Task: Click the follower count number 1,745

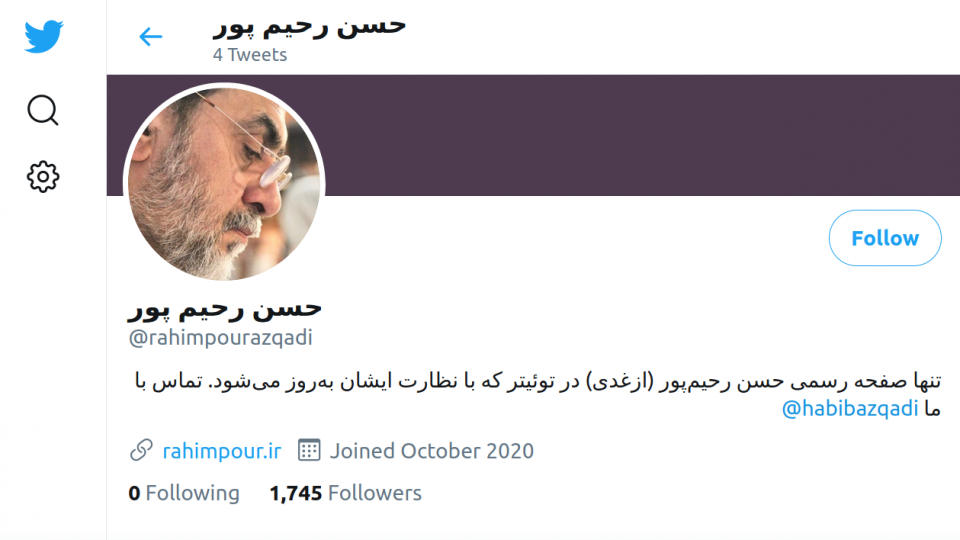Action: pyautogui.click(x=296, y=493)
